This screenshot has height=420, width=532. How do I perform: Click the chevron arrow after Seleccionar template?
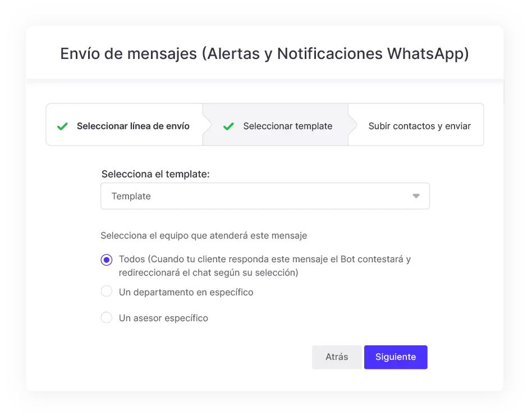[x=353, y=125]
